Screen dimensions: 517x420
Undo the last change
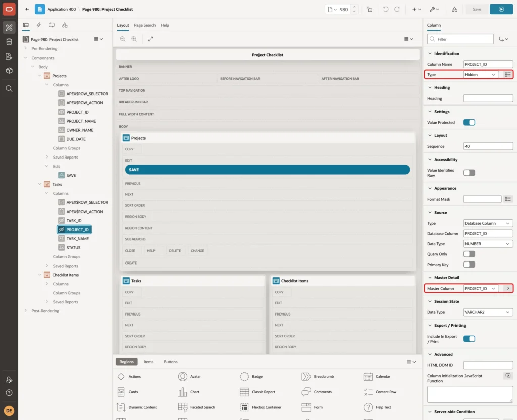[x=385, y=9]
